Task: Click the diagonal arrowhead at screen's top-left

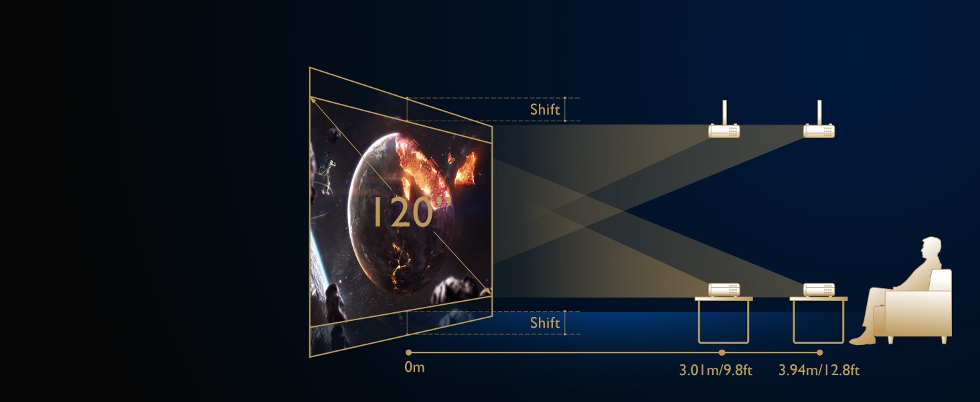Action: pyautogui.click(x=313, y=100)
